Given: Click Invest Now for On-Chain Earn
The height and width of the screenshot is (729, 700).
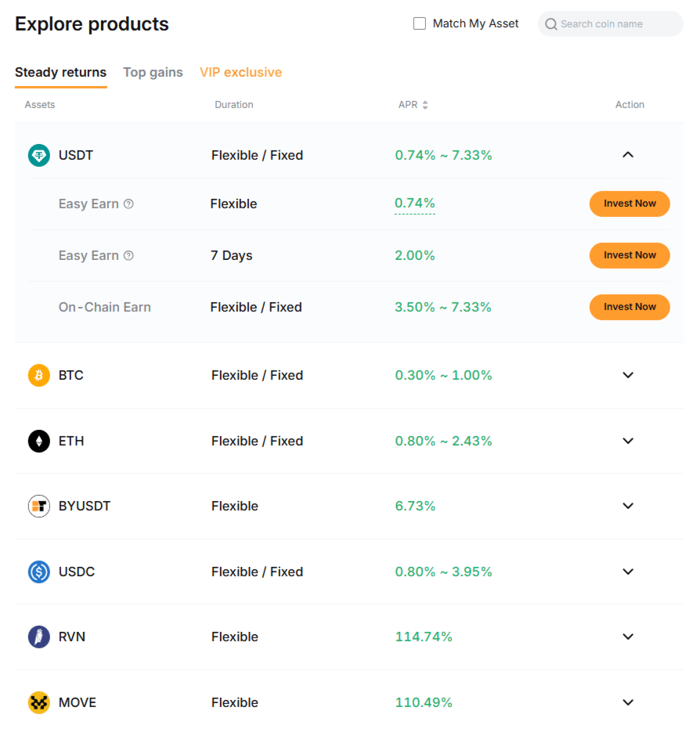Looking at the screenshot, I should pyautogui.click(x=630, y=307).
